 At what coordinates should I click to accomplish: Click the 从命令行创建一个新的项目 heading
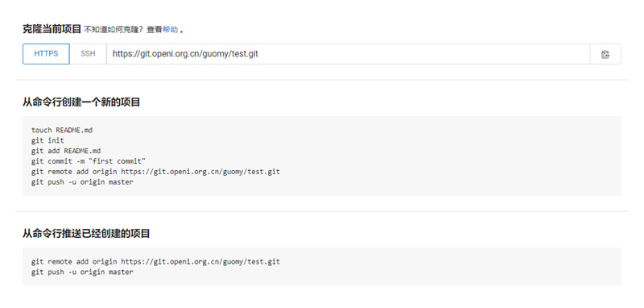click(81, 102)
